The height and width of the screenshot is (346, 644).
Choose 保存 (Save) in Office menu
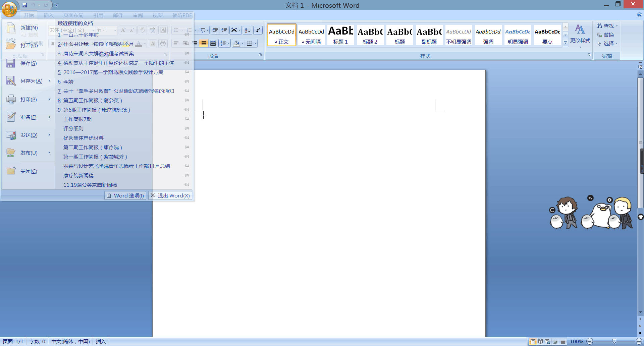click(28, 63)
